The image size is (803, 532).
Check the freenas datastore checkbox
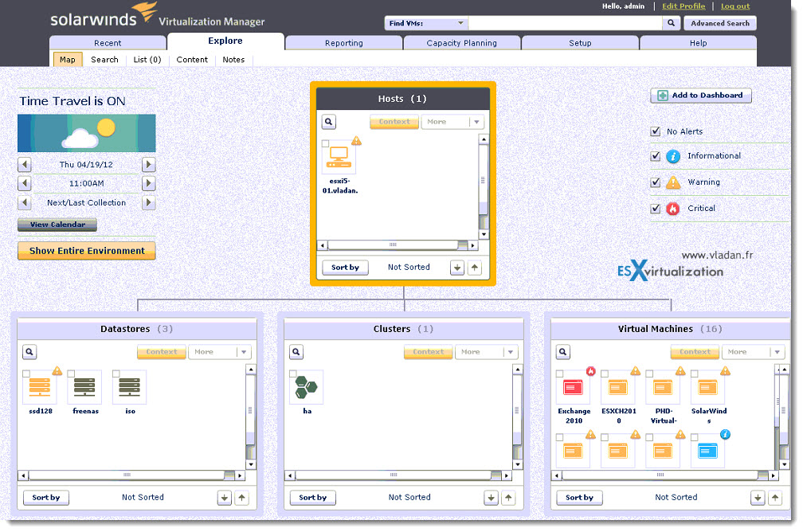[x=71, y=374]
